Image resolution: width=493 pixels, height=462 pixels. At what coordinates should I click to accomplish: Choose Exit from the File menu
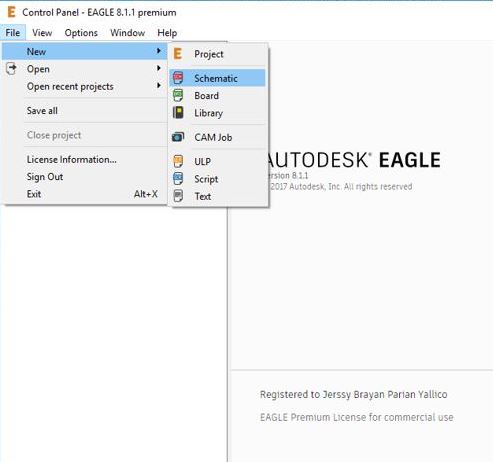[85, 194]
